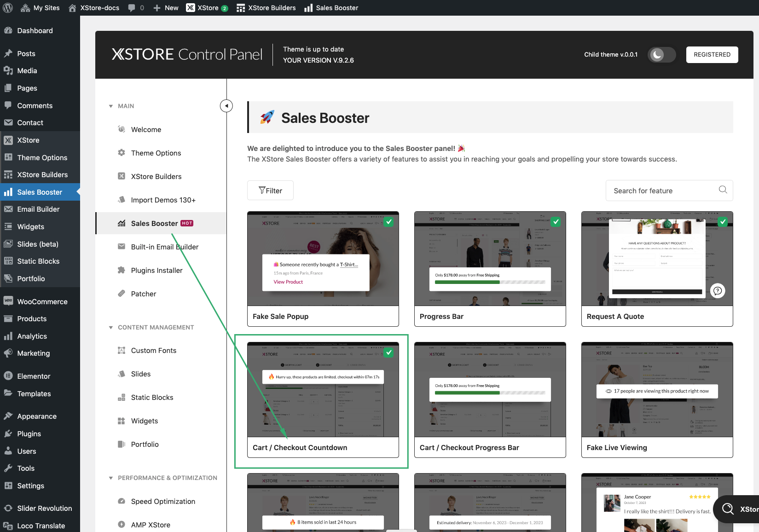Open Speed Optimization in panel menu

pyautogui.click(x=161, y=501)
